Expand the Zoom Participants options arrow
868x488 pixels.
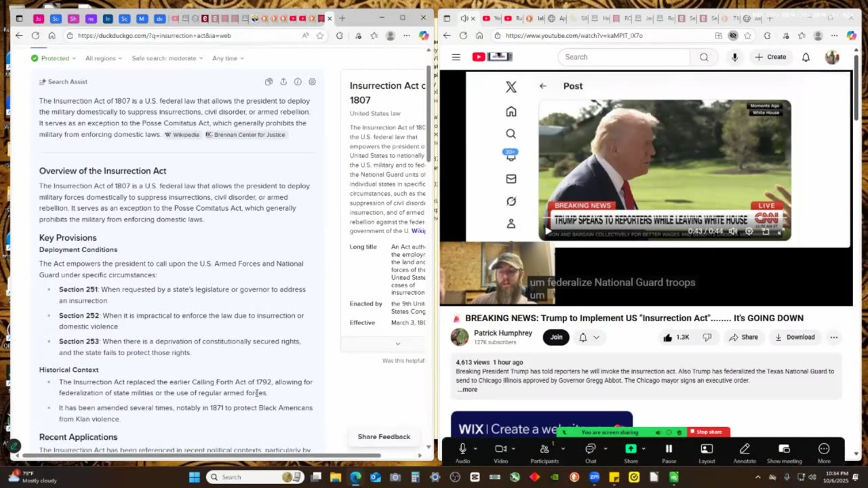tap(562, 449)
